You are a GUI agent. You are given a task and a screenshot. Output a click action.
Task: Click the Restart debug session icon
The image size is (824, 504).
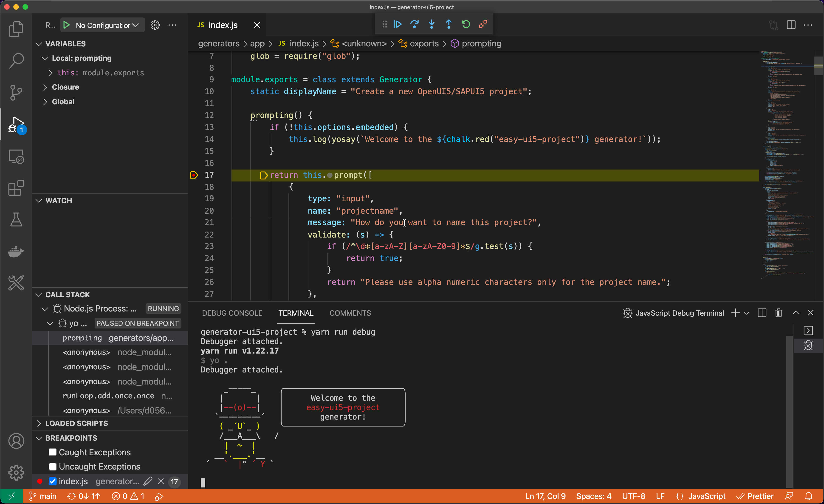click(x=466, y=24)
